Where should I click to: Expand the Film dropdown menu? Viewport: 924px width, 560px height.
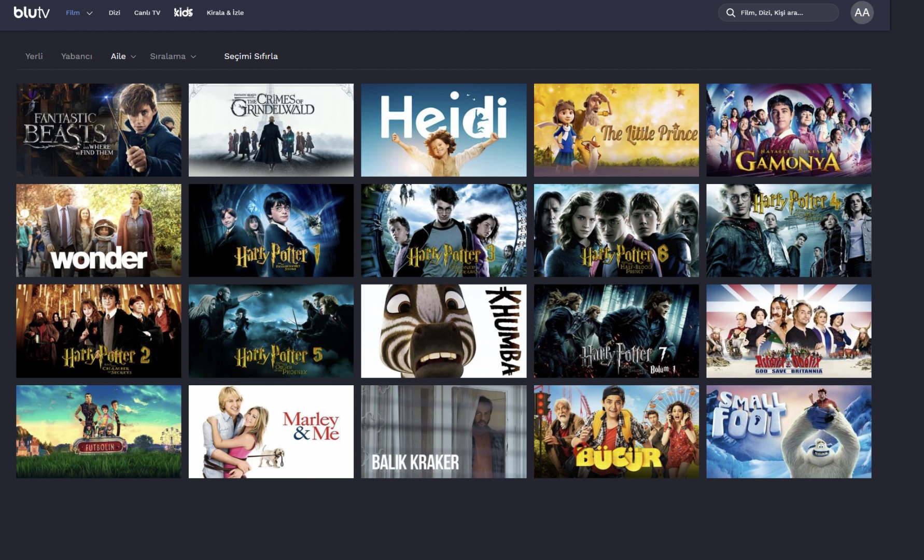pyautogui.click(x=79, y=12)
